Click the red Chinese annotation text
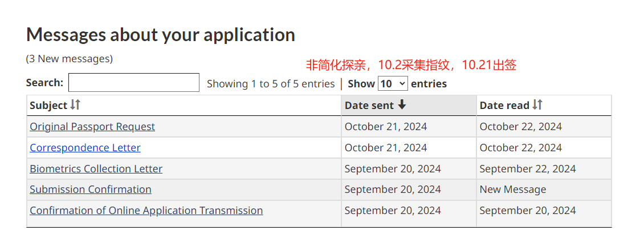Viewport: 644px width, 234px height. [x=411, y=66]
